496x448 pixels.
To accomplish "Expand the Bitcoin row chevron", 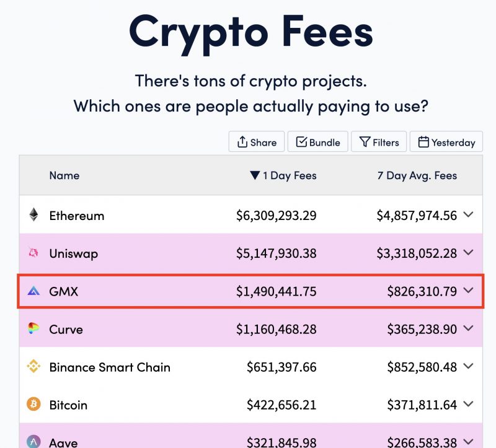I will click(468, 404).
